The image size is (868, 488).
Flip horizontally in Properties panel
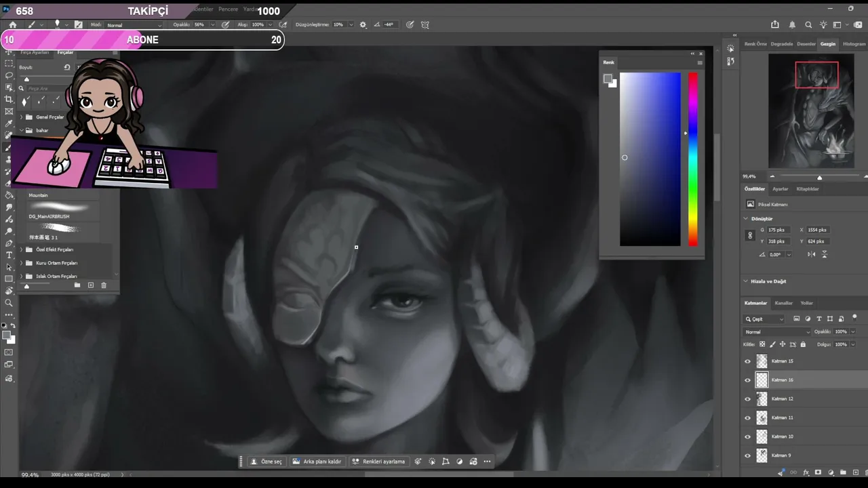[812, 254]
